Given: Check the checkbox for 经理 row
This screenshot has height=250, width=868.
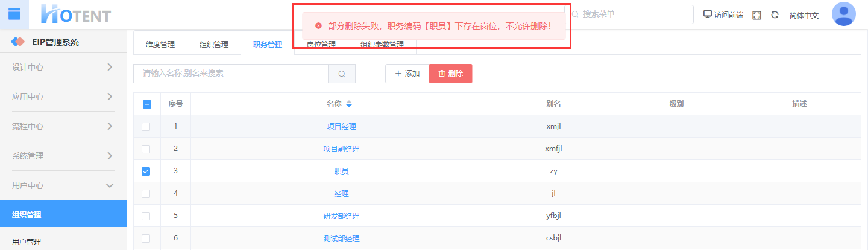Looking at the screenshot, I should click(146, 194).
